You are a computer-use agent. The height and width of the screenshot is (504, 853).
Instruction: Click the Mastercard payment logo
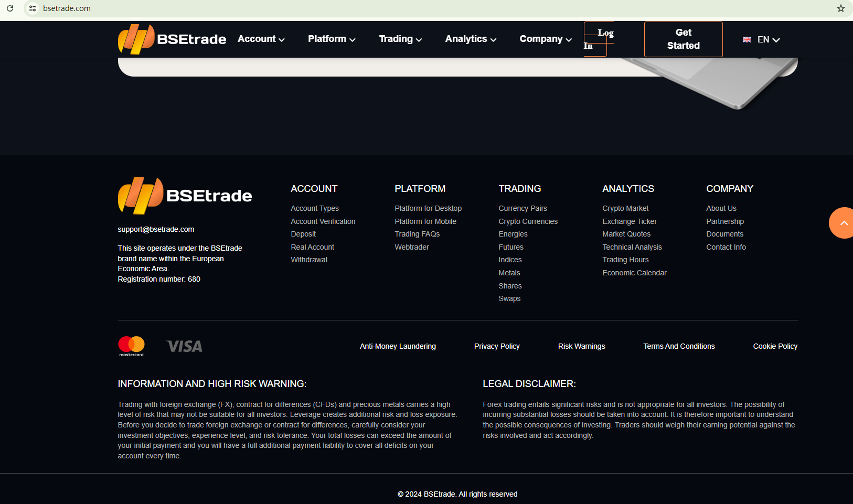point(131,346)
